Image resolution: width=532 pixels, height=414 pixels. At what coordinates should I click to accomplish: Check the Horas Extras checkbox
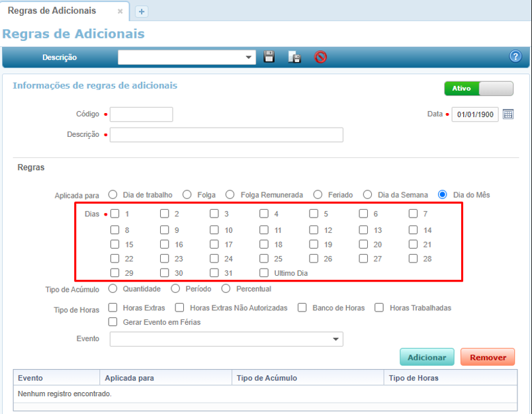[x=113, y=308]
